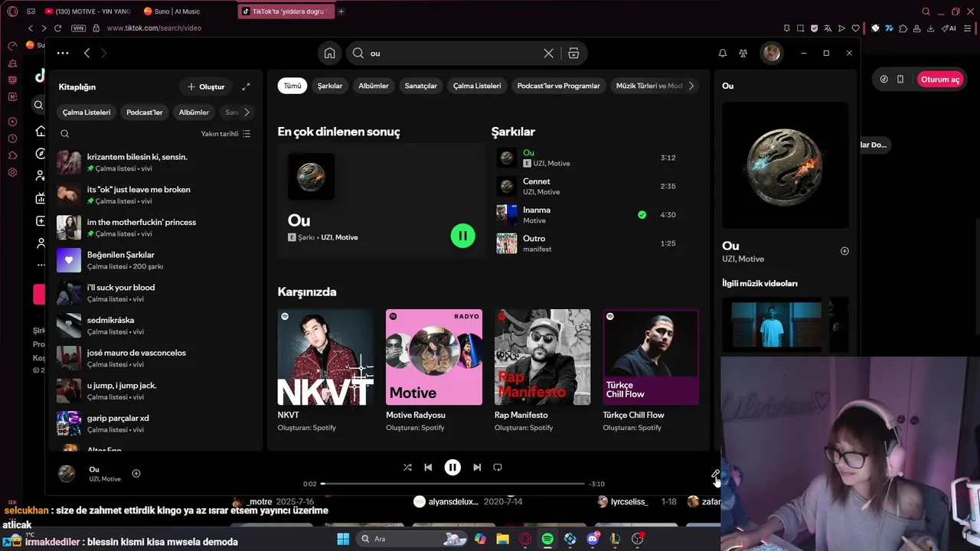Open Spotify from the Windows taskbar
The width and height of the screenshot is (980, 551).
[547, 539]
